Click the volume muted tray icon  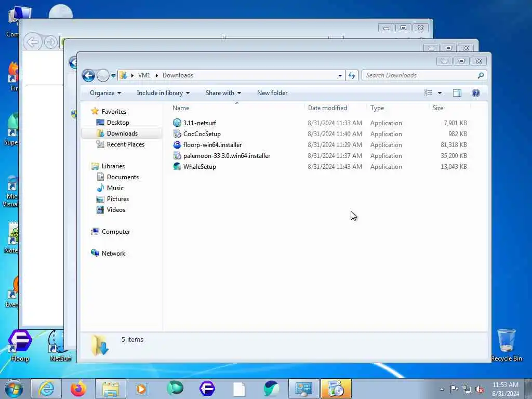point(480,389)
